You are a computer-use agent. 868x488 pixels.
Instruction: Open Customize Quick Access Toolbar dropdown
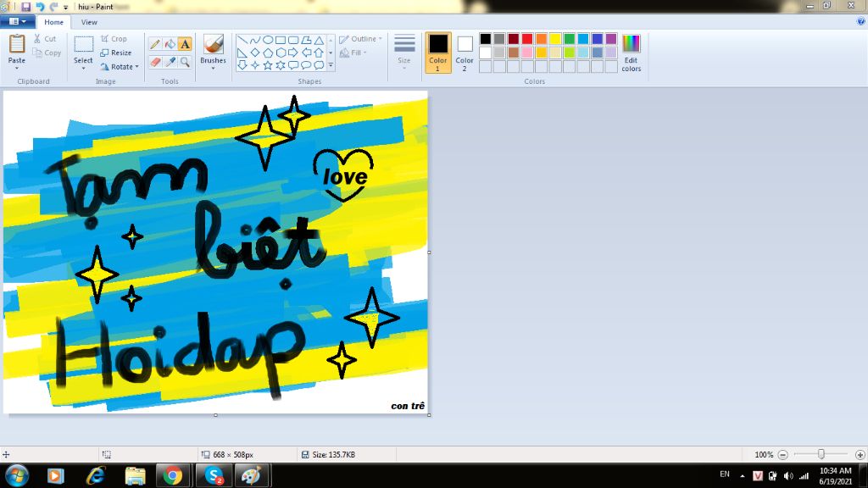[65, 7]
